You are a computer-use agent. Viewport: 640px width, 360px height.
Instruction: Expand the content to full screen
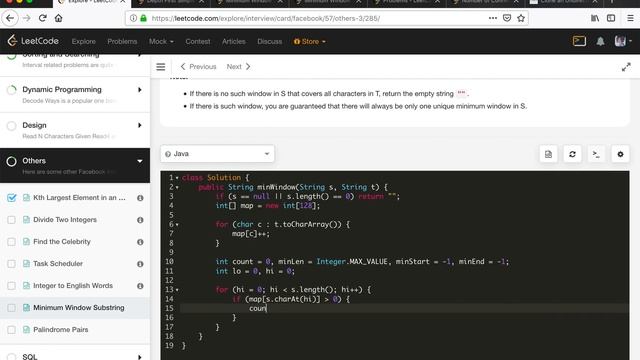click(x=626, y=67)
